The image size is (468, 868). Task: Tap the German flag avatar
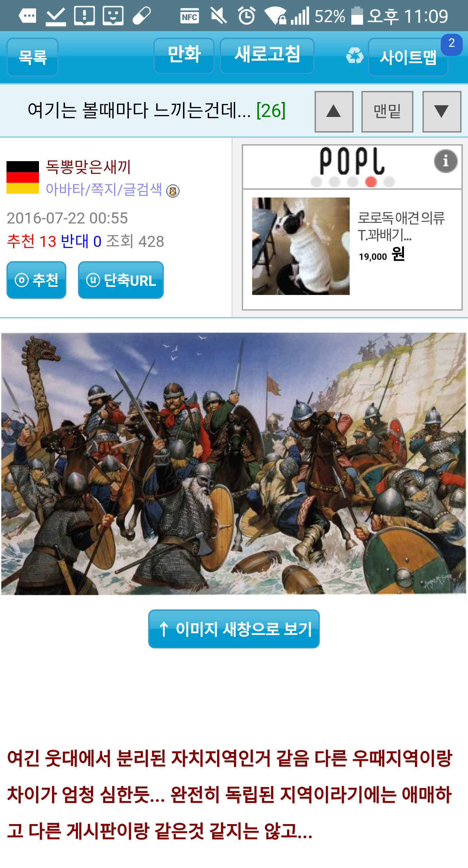[x=23, y=177]
